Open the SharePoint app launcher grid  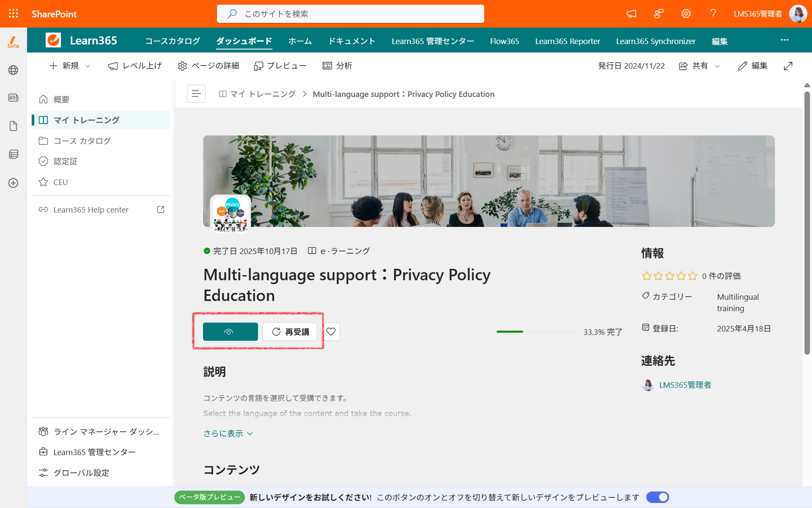pos(14,14)
